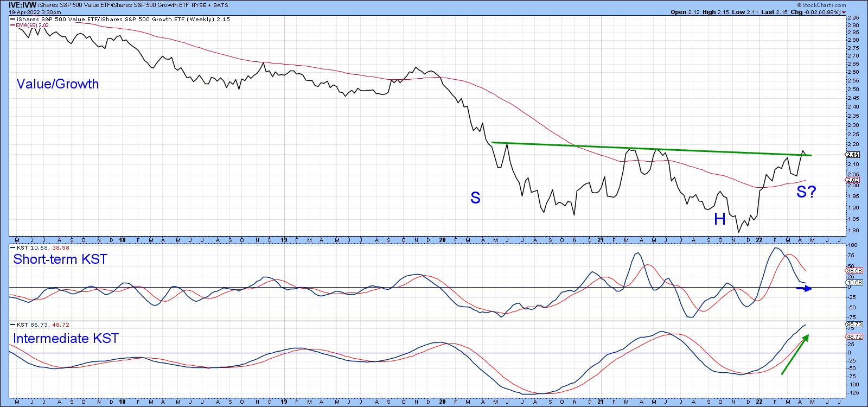
Task: Click the 2.50 price axis label
Action: 854,90
